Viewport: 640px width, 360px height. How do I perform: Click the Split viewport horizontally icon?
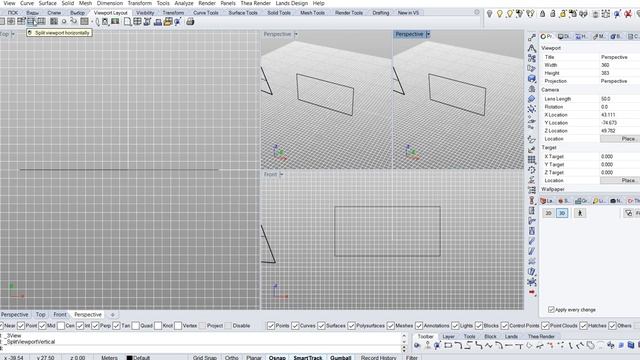[x=31, y=21]
